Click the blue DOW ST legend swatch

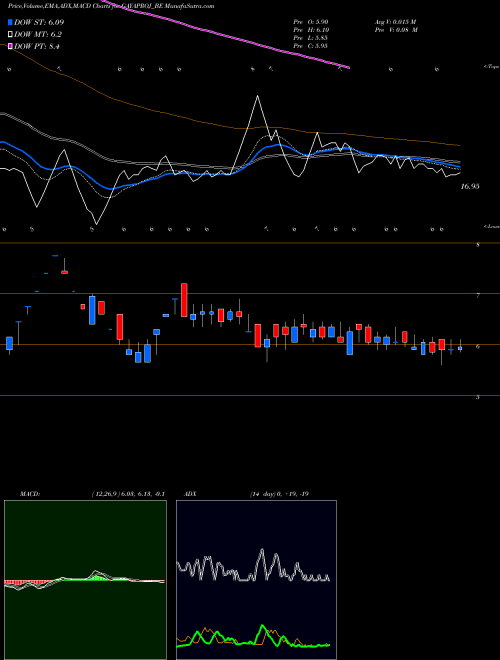click(10, 23)
